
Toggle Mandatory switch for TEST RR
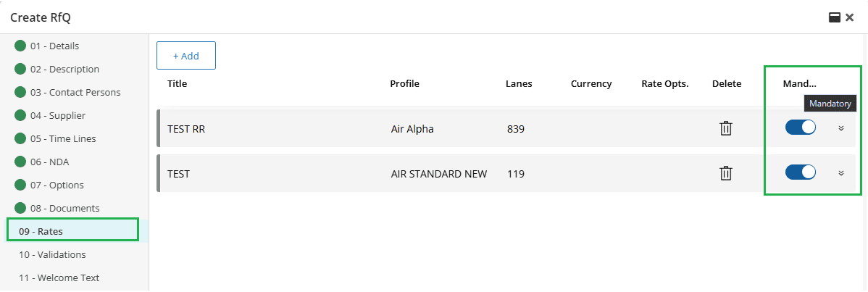click(801, 128)
